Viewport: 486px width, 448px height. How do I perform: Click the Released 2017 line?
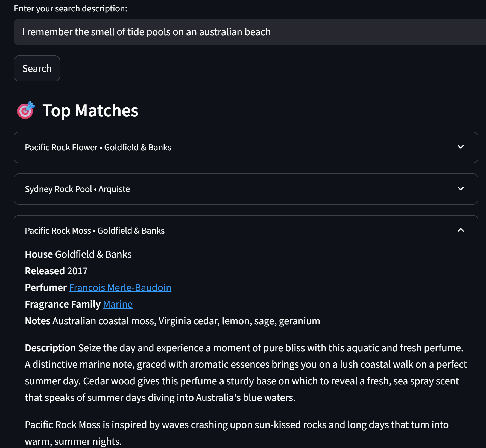coord(56,271)
